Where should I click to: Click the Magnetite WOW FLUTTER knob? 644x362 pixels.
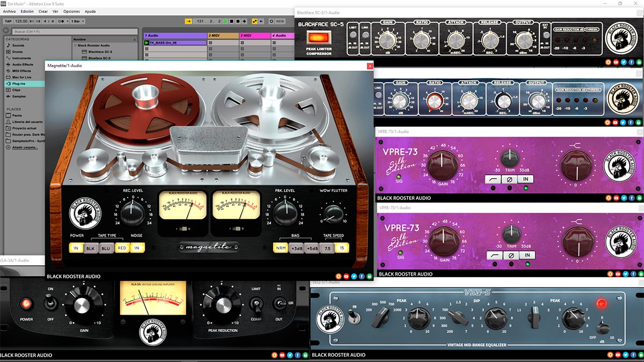(334, 213)
